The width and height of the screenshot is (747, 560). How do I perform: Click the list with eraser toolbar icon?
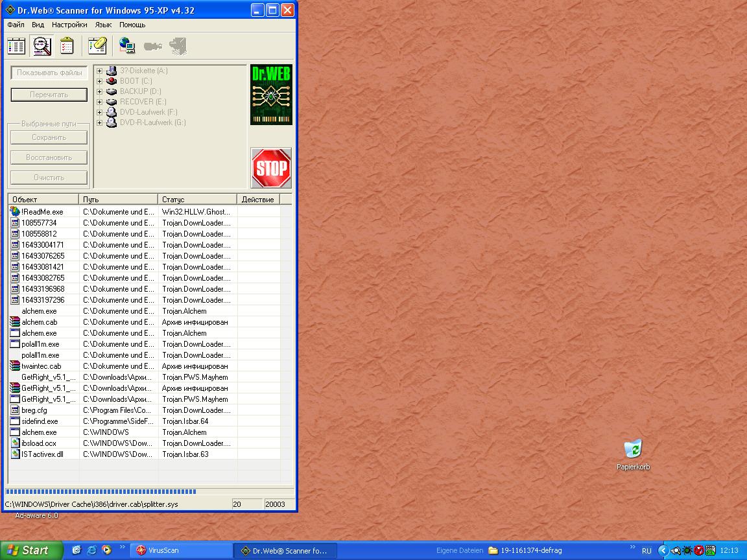click(97, 46)
